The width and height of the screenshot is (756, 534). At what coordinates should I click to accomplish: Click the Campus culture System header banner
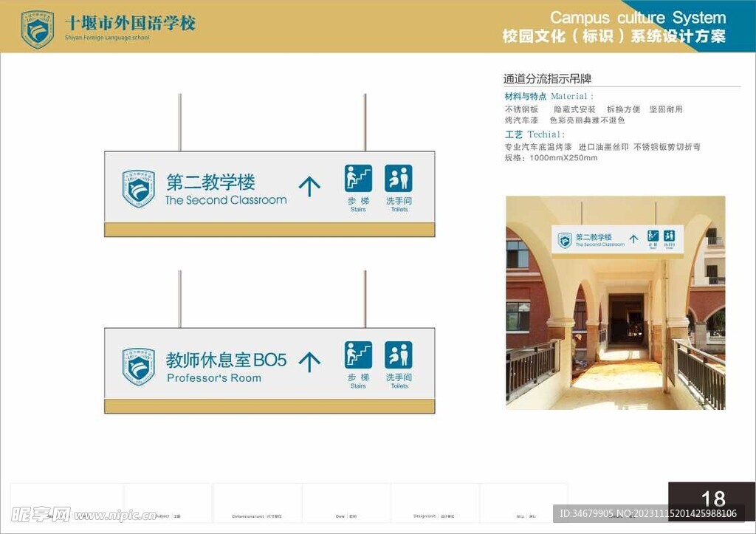[639, 17]
